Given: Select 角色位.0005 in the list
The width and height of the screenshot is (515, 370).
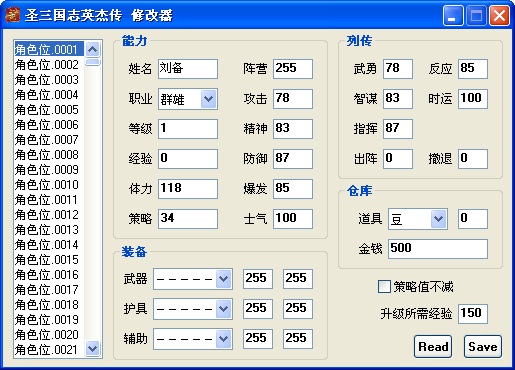Looking at the screenshot, I should (49, 110).
